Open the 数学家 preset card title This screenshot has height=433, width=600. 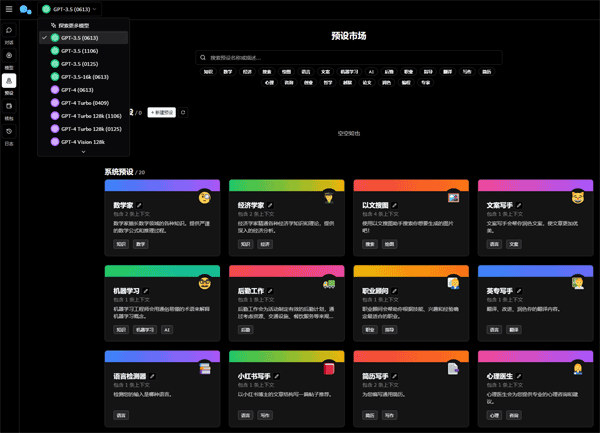click(x=123, y=205)
